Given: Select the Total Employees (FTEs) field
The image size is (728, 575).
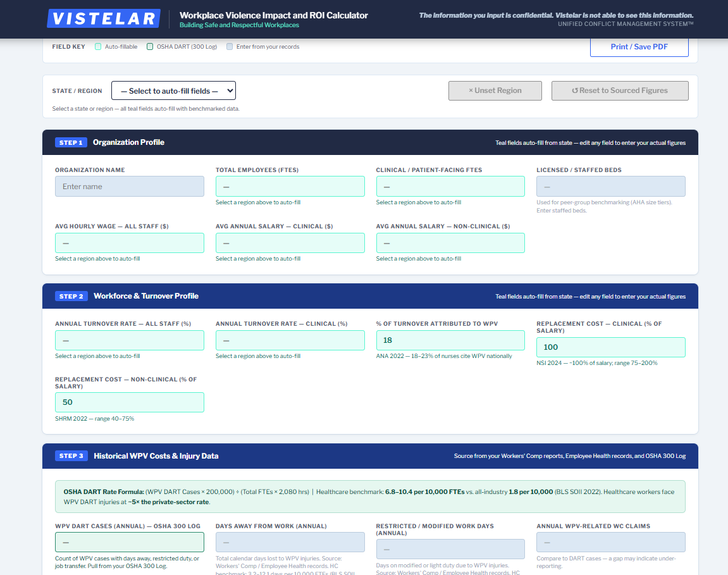Looking at the screenshot, I should [x=290, y=186].
